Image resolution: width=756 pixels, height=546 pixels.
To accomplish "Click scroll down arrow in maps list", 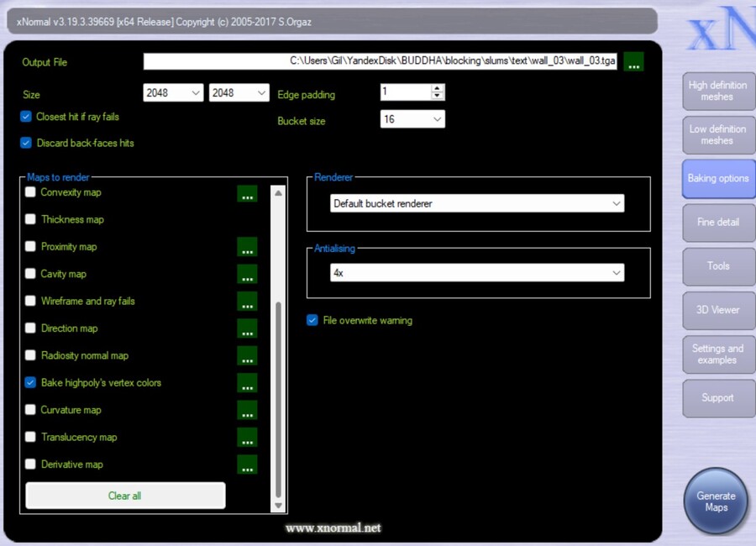I will [278, 506].
